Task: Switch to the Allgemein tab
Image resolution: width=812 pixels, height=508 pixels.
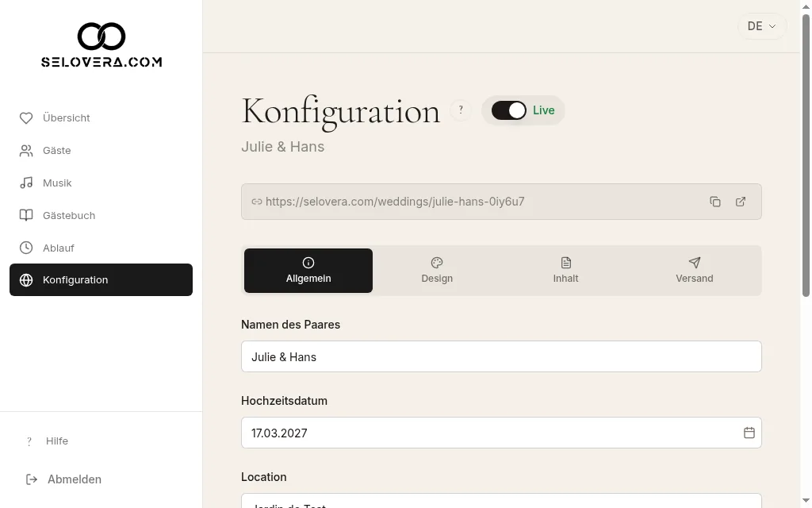Action: [308, 271]
